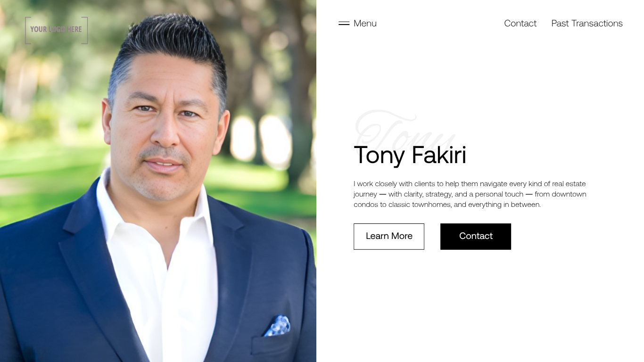Click the word Fakiri in the heading
This screenshot has height=362, width=644.
439,155
